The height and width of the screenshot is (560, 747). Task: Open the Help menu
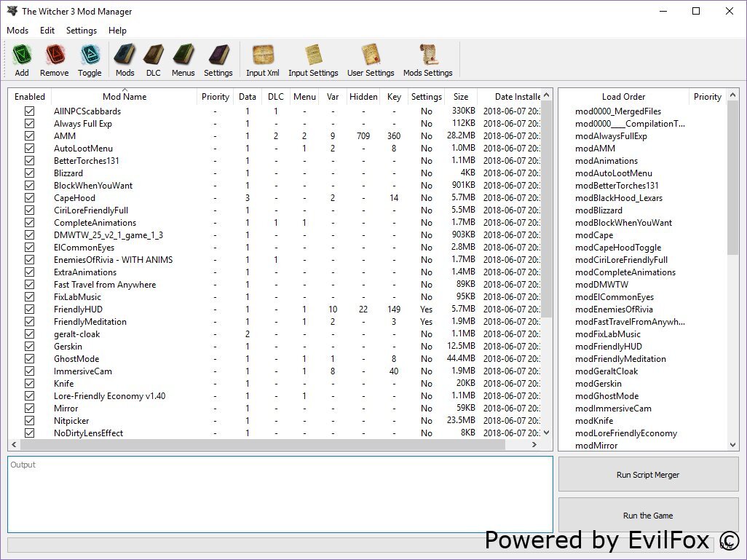(x=117, y=31)
